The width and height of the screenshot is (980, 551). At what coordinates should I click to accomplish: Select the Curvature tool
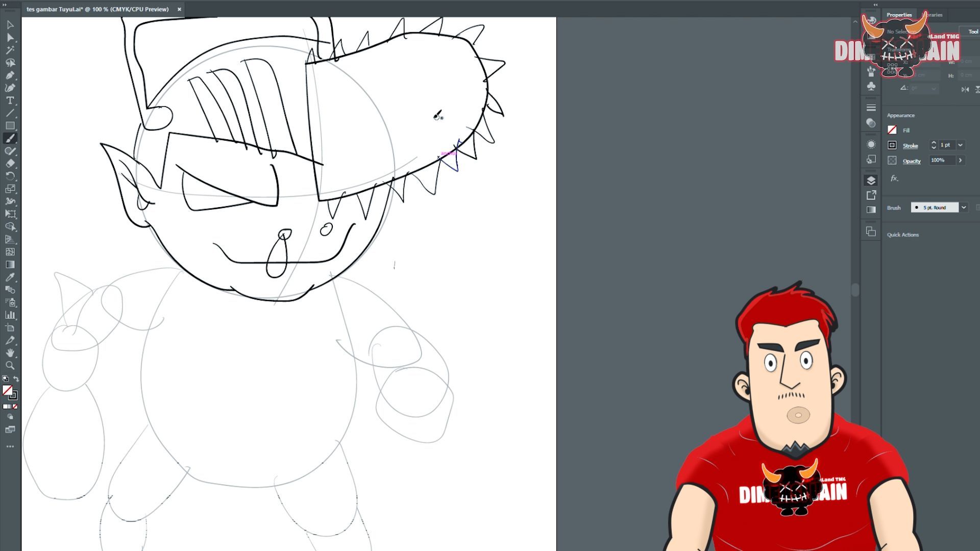point(10,88)
